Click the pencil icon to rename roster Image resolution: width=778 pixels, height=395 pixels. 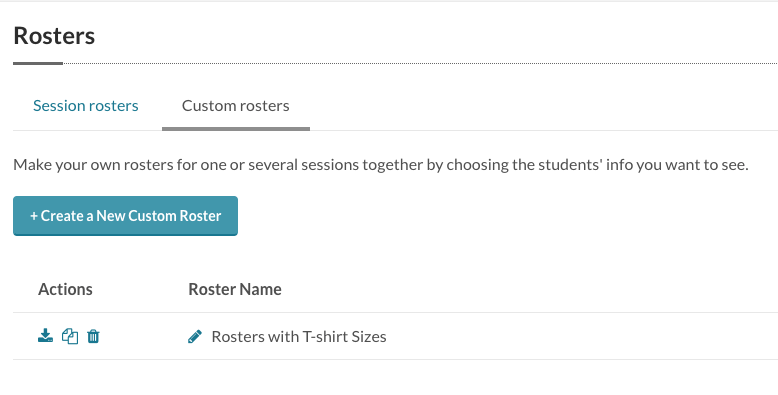point(195,336)
